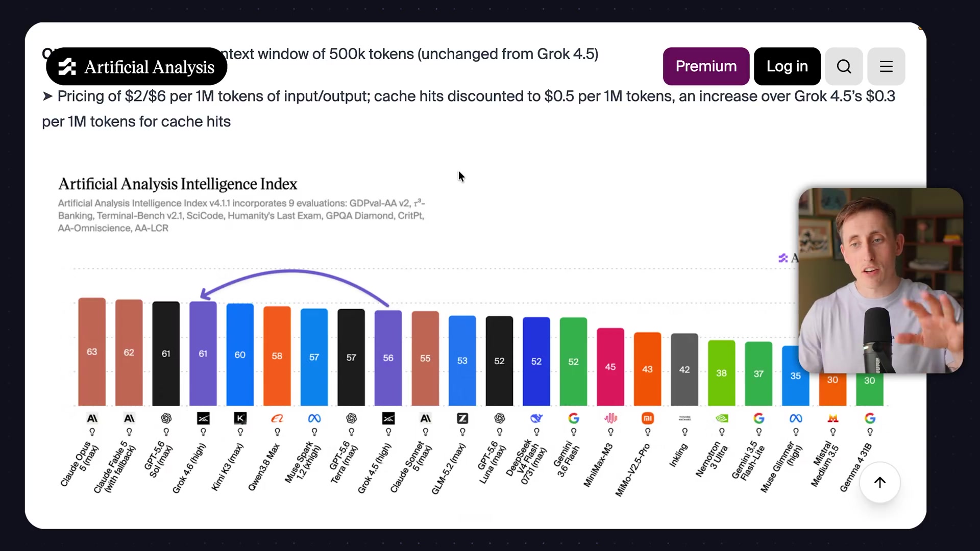Click the presenter webcam overlay
Screen dimensions: 980x551
pyautogui.click(x=880, y=281)
